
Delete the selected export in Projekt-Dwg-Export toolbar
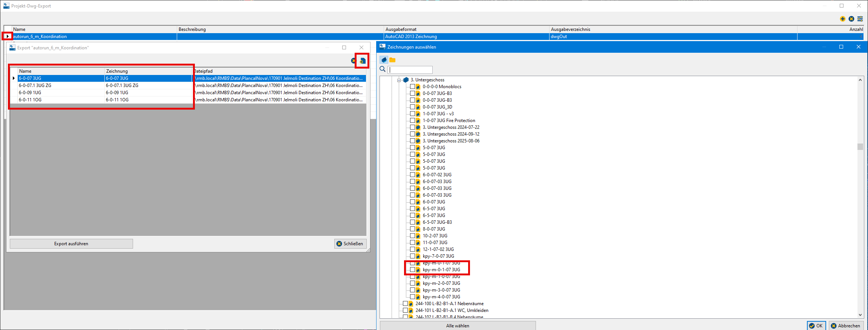point(851,19)
